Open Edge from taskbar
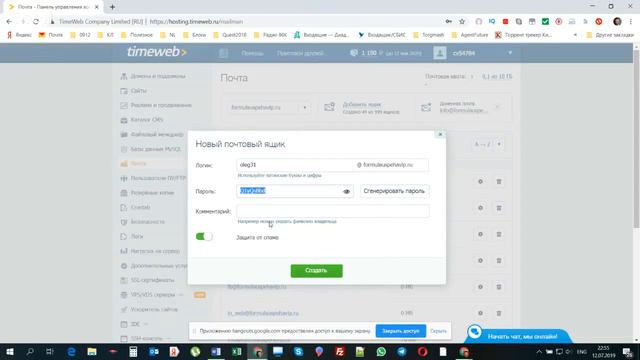The height and width of the screenshot is (360, 640). [71, 351]
